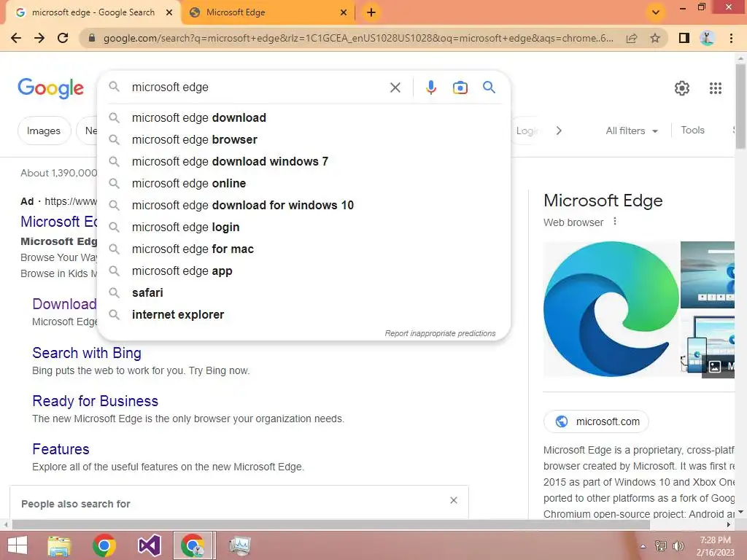Open Google quick settings gear

[x=682, y=88]
